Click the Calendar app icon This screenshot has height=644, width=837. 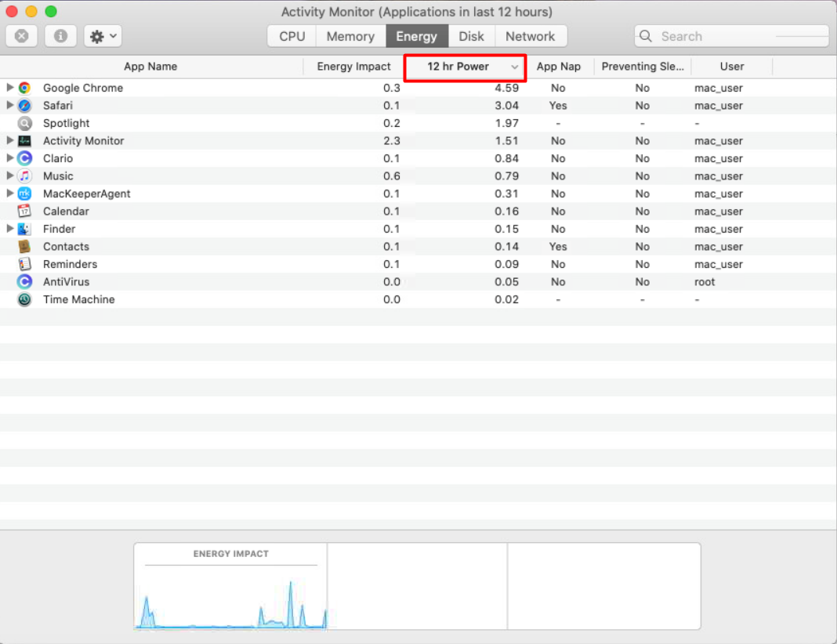coord(24,212)
